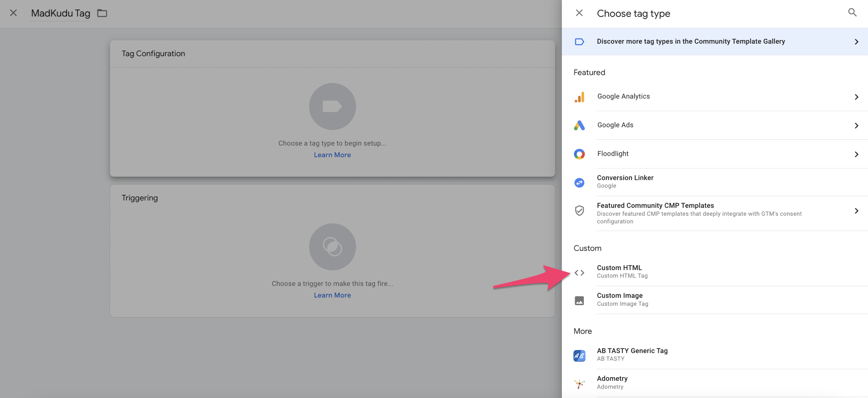
Task: Select Google Analytics label
Action: click(x=623, y=96)
